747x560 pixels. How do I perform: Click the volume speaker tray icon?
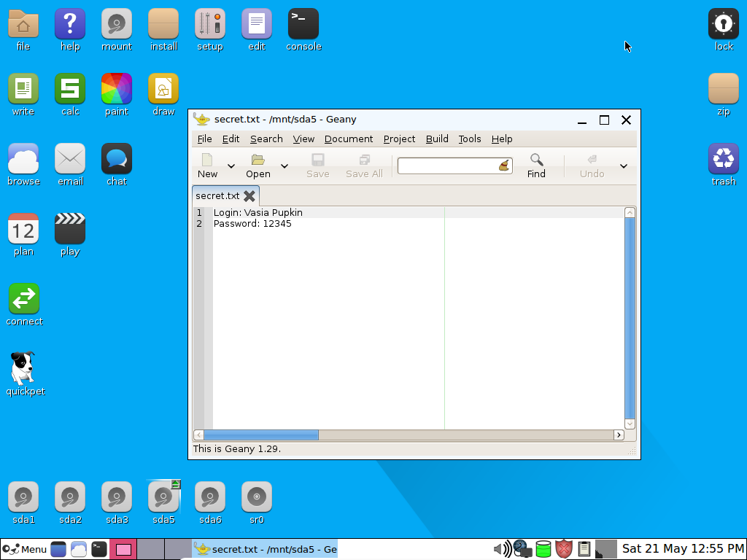tap(502, 549)
